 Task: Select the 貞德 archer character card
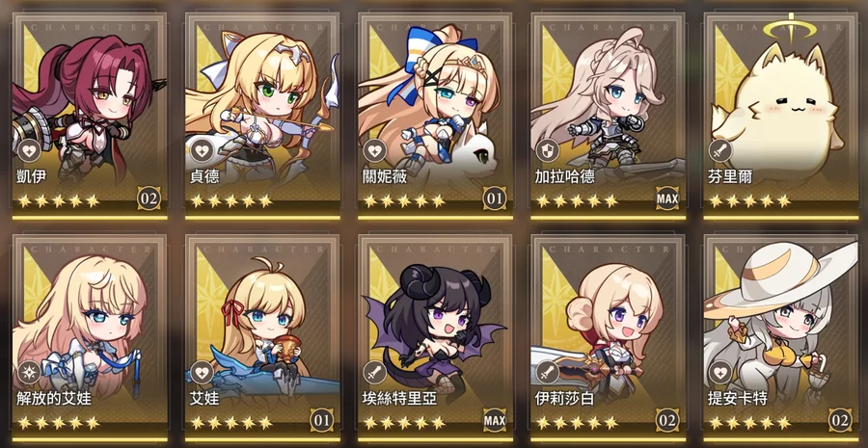coord(262,117)
